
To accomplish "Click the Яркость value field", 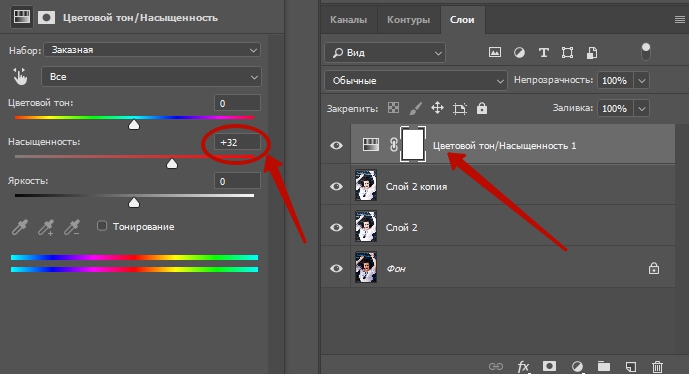I will [x=237, y=181].
